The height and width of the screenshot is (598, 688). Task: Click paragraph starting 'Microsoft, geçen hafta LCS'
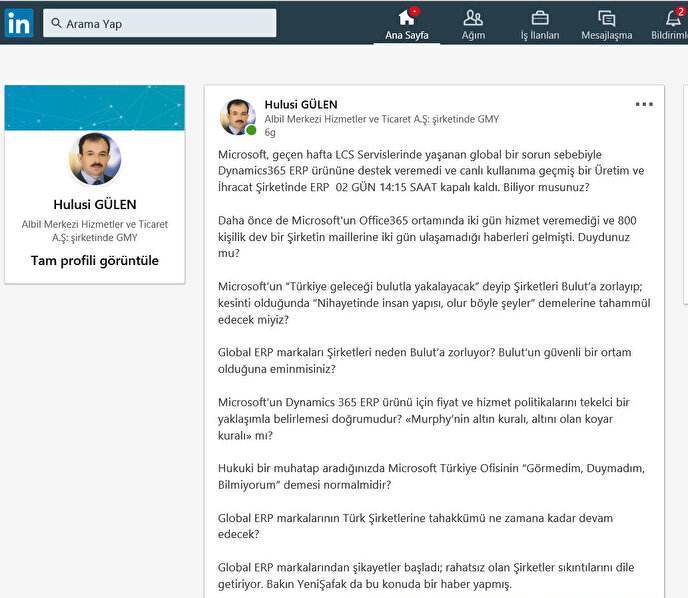[431, 171]
